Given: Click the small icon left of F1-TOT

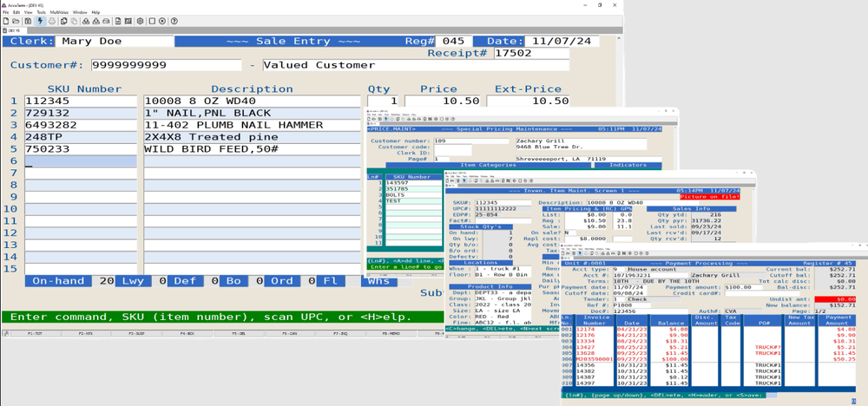Looking at the screenshot, I should tap(5, 333).
